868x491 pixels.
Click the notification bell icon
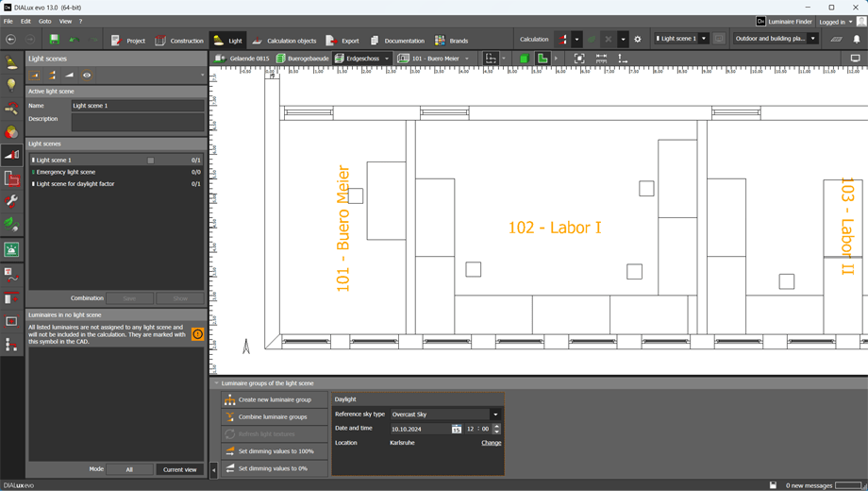click(857, 40)
